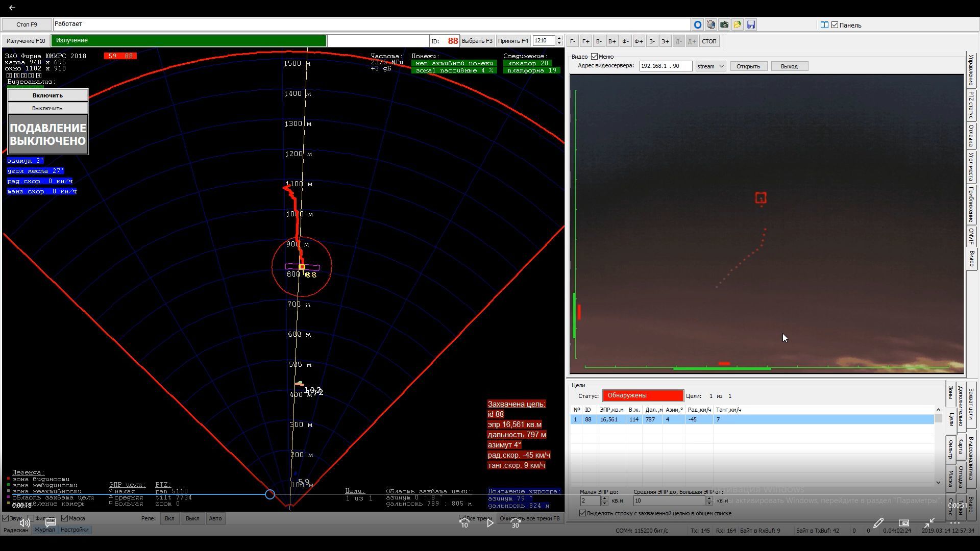Open the Видеоаналитика tab

pyautogui.click(x=971, y=458)
